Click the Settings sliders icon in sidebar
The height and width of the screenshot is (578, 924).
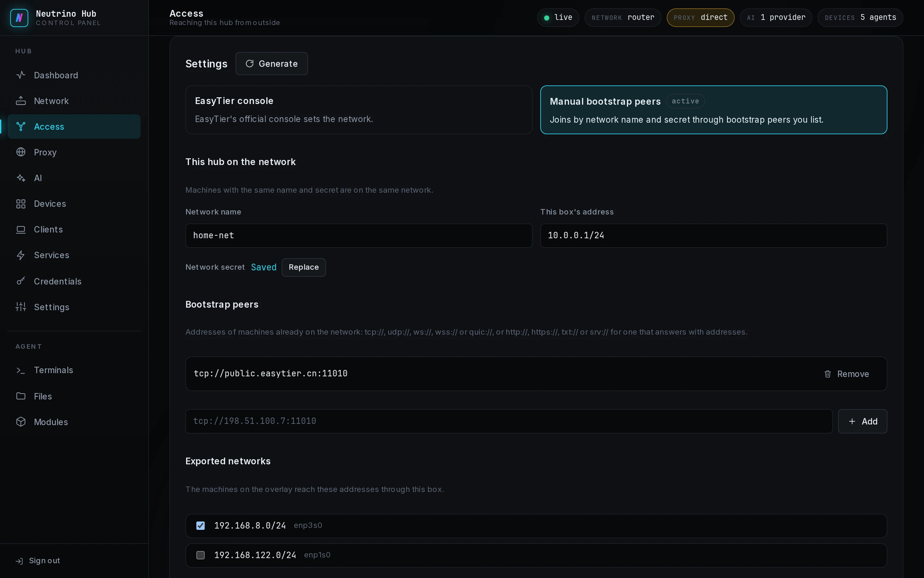coord(21,307)
